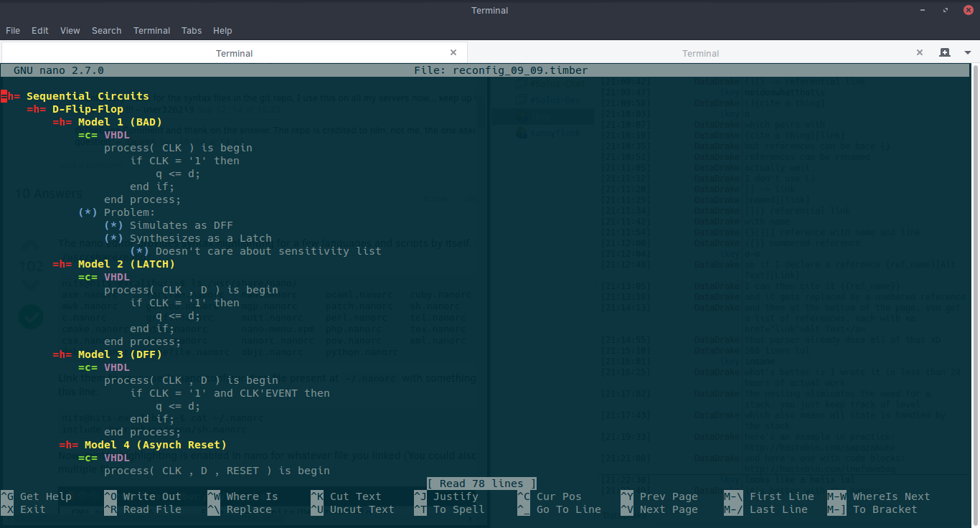
Task: Click '=c= VHDL' under Model 1 (BAD)
Action: pos(104,135)
